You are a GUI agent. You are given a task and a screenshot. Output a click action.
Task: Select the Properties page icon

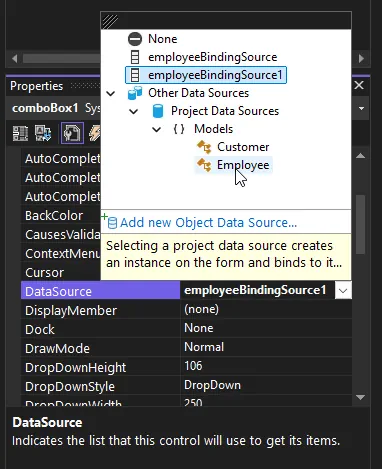click(72, 133)
